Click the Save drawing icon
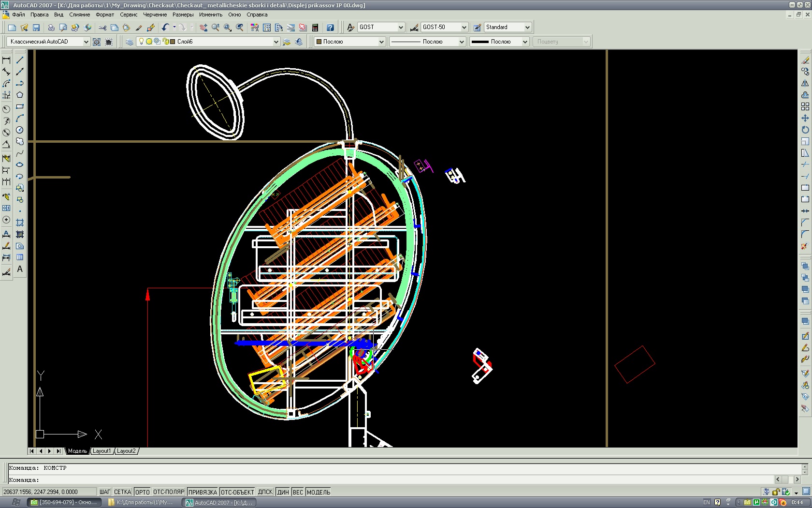 pyautogui.click(x=36, y=28)
